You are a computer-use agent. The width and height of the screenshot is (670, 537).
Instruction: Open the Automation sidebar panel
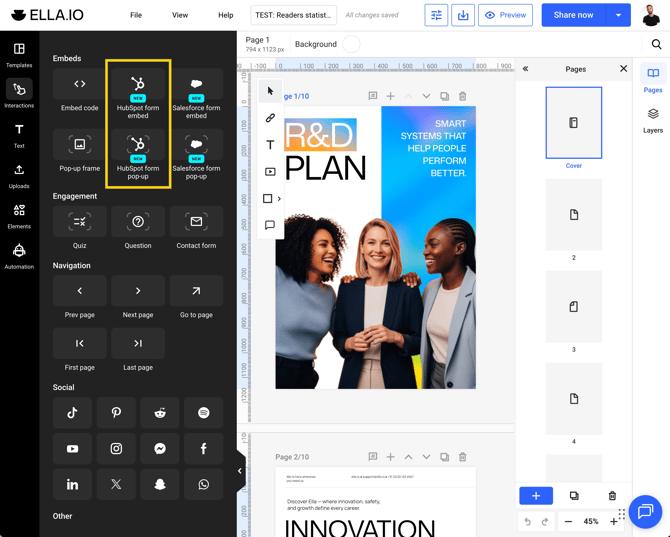tap(19, 257)
